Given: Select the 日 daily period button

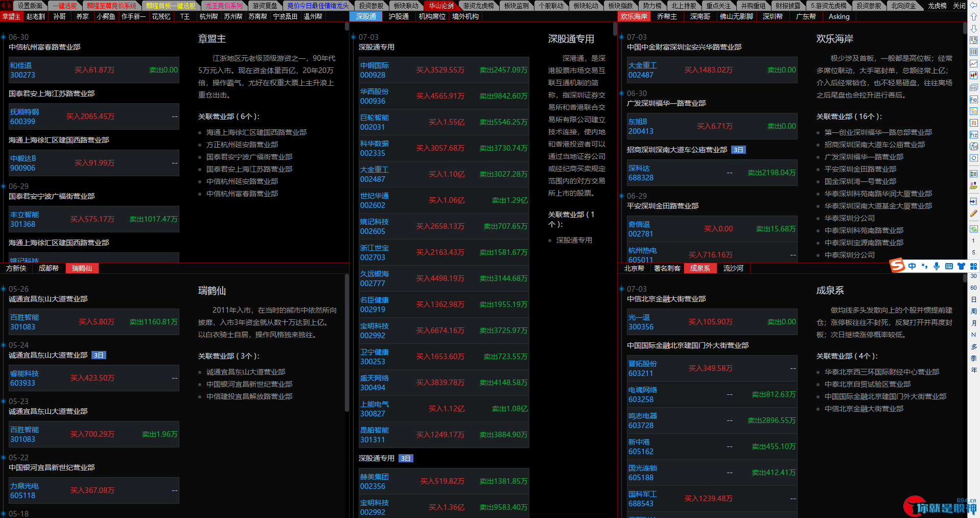Looking at the screenshot, I should tap(973, 299).
